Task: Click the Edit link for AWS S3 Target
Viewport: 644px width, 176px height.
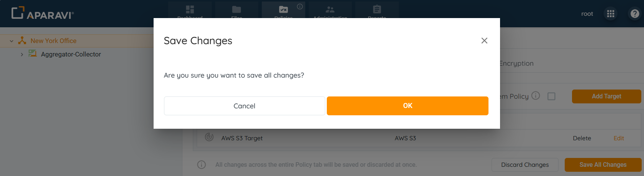Action: (619, 138)
